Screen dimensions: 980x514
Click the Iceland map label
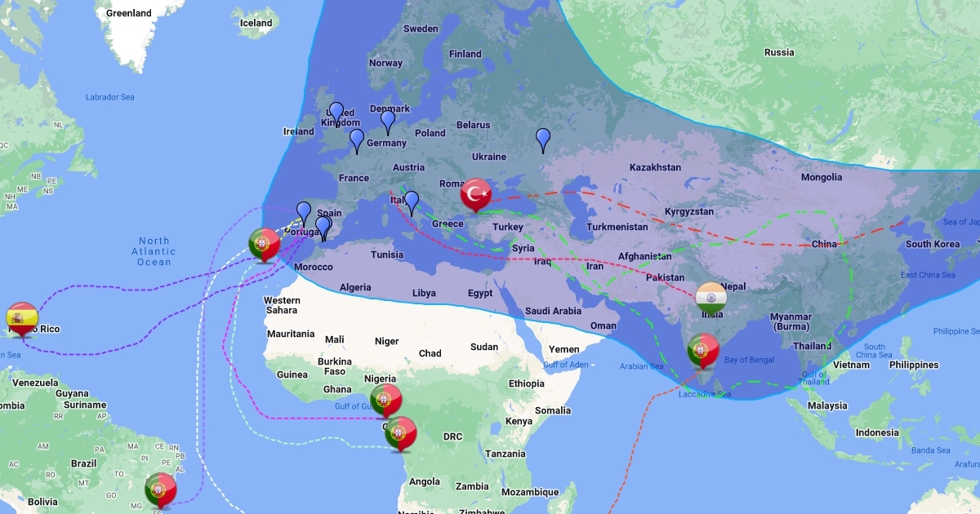click(x=256, y=23)
